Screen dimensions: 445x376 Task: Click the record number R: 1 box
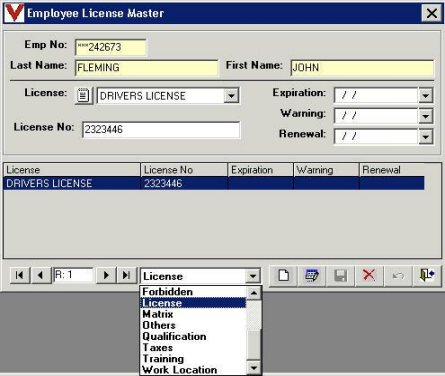pos(73,275)
